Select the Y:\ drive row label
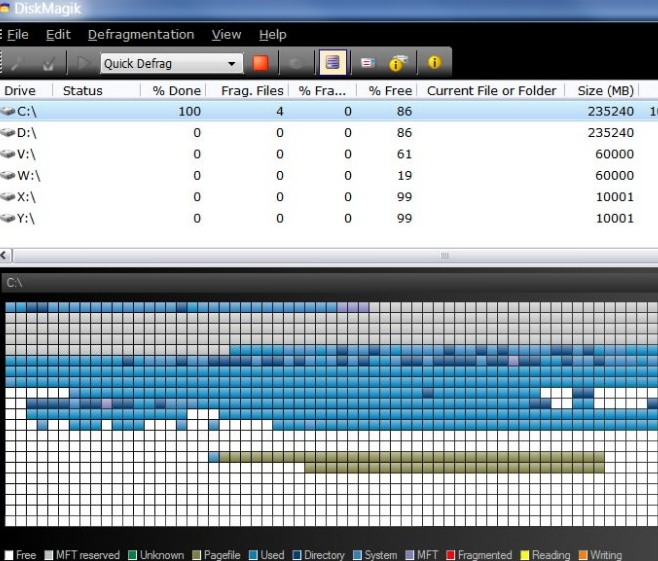The image size is (658, 561). [26, 218]
